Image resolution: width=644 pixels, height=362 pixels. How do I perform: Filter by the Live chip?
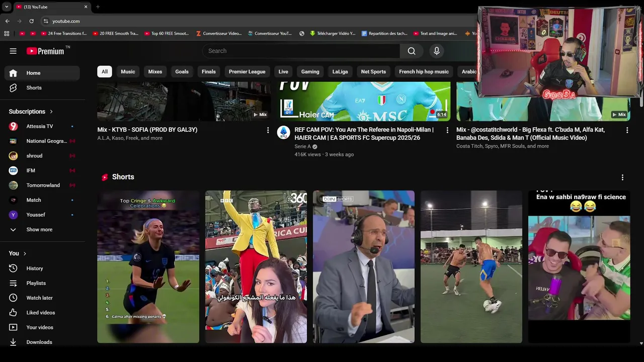click(x=283, y=71)
